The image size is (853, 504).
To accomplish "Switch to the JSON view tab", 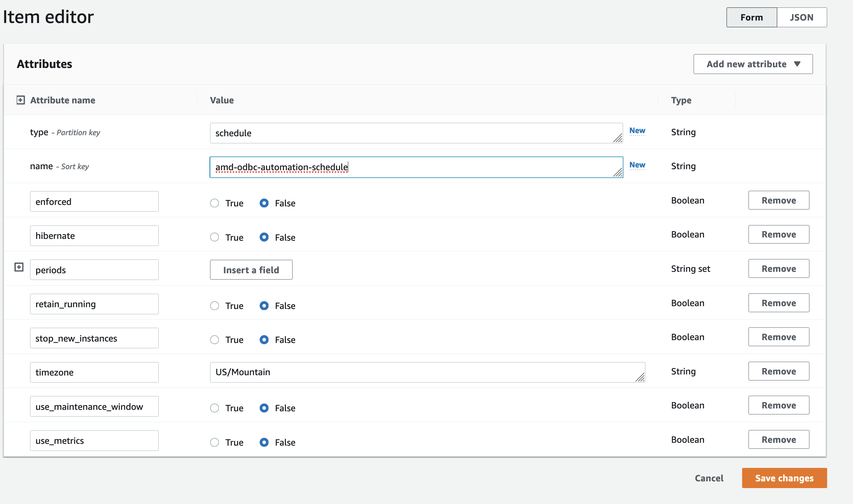I will point(802,17).
